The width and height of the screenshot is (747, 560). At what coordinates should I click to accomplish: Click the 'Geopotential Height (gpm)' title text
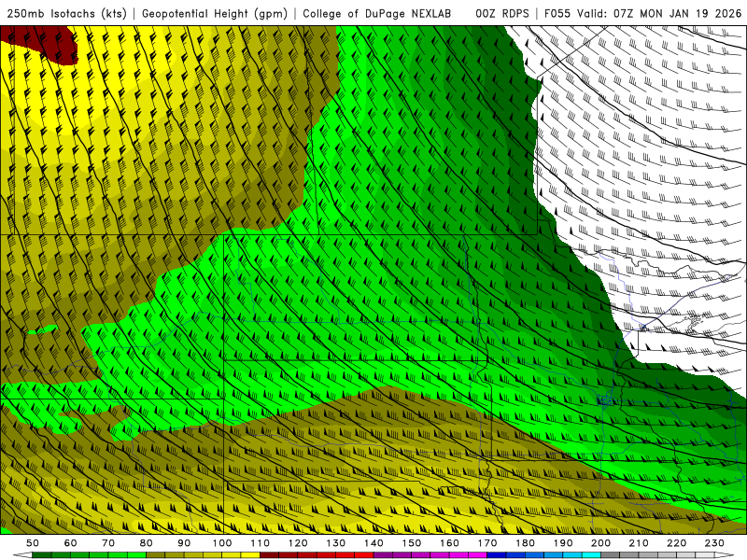pos(215,14)
